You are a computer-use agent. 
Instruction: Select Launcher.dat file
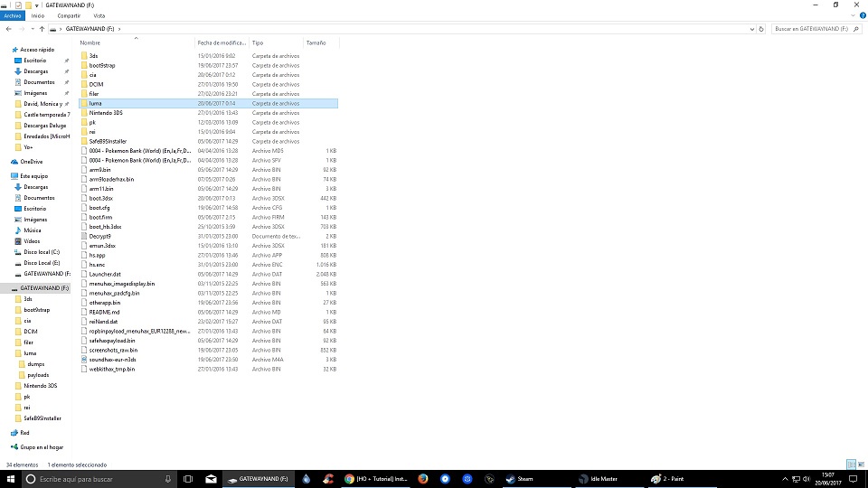(105, 274)
